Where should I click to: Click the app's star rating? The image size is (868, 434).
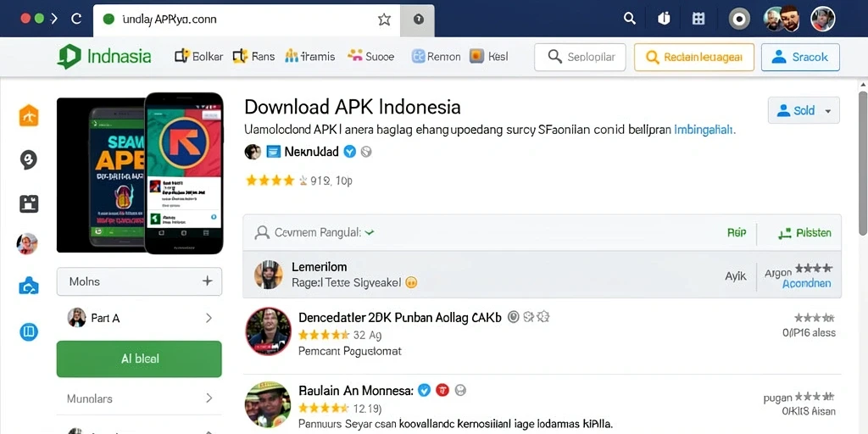276,181
